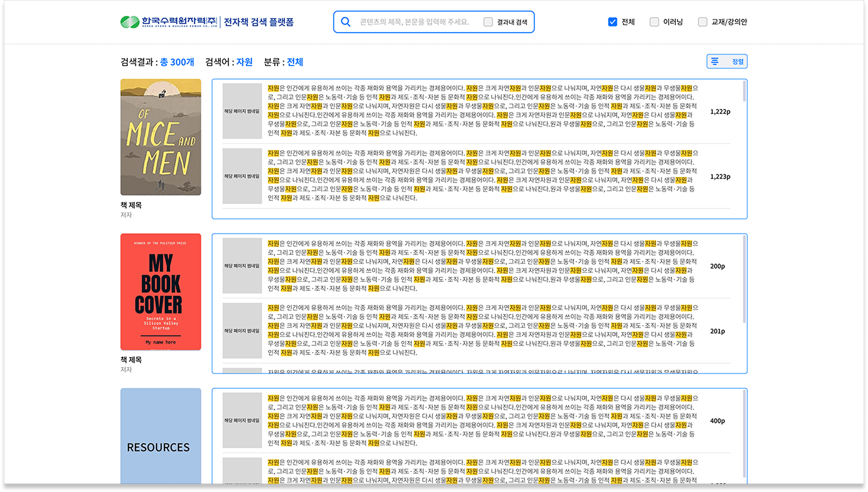The image size is (868, 492).
Task: Click the search text input field
Action: [415, 22]
